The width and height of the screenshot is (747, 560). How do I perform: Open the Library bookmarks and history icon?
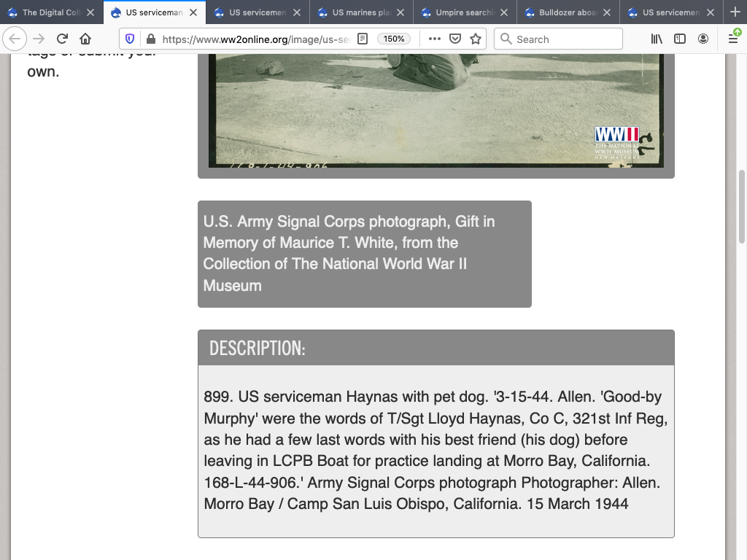click(657, 39)
